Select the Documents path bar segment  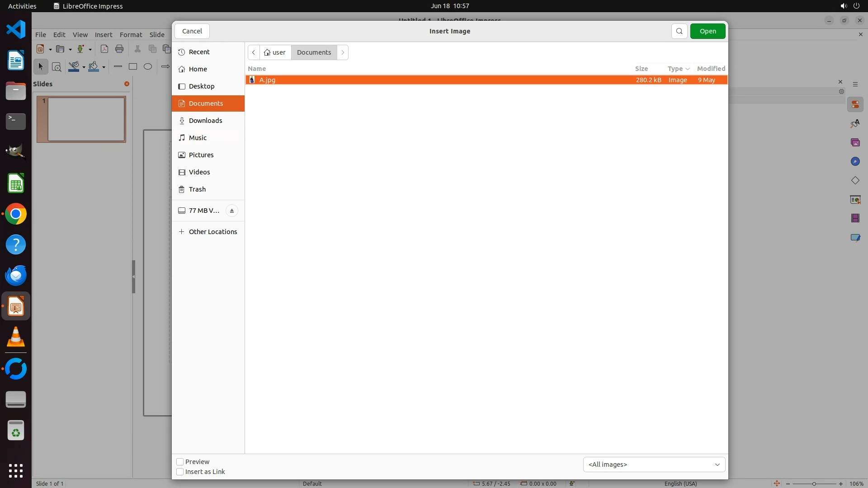point(314,52)
